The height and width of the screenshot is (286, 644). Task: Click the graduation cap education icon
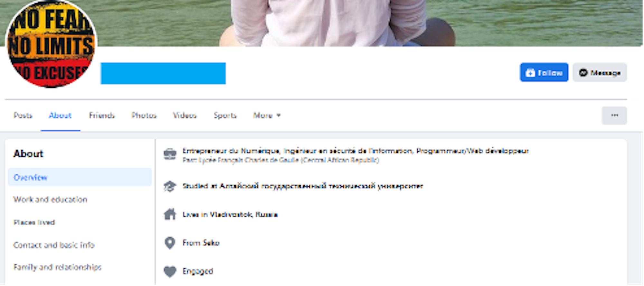pyautogui.click(x=170, y=186)
